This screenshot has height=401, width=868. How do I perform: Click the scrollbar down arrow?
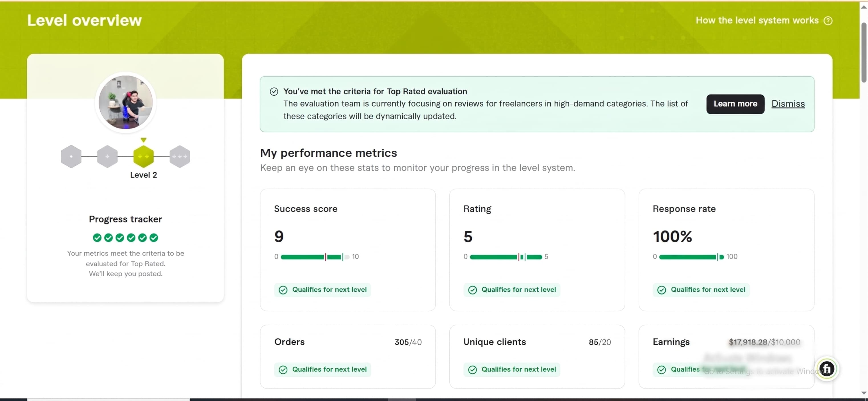pyautogui.click(x=864, y=393)
